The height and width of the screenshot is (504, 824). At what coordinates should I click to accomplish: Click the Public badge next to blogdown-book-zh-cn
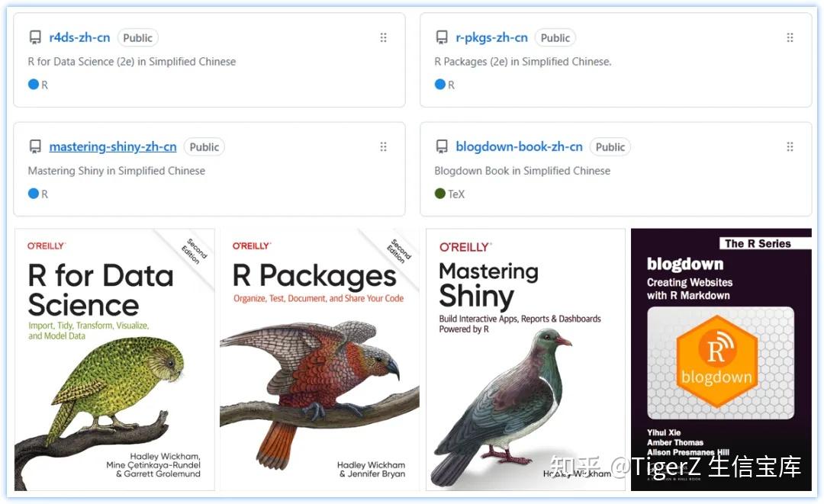tap(610, 147)
